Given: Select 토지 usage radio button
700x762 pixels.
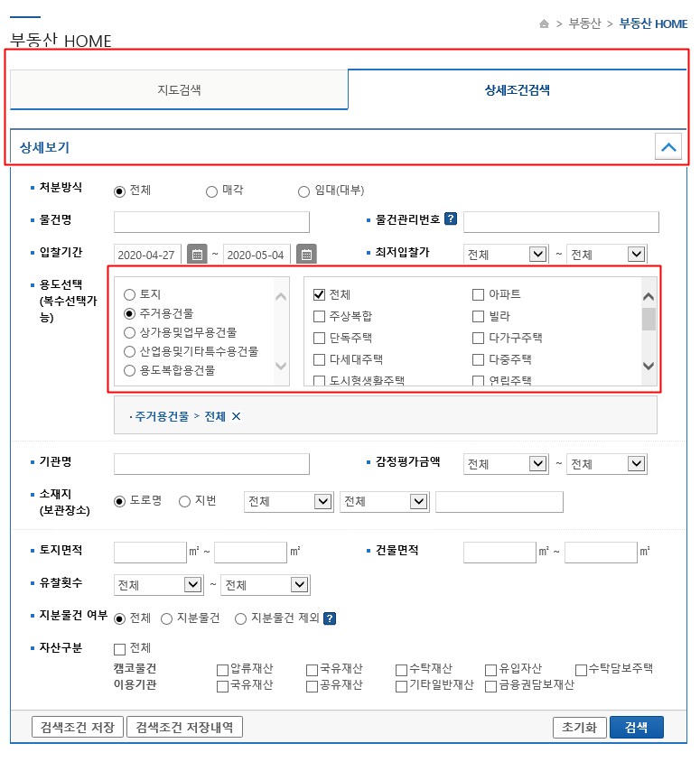Looking at the screenshot, I should click(129, 294).
